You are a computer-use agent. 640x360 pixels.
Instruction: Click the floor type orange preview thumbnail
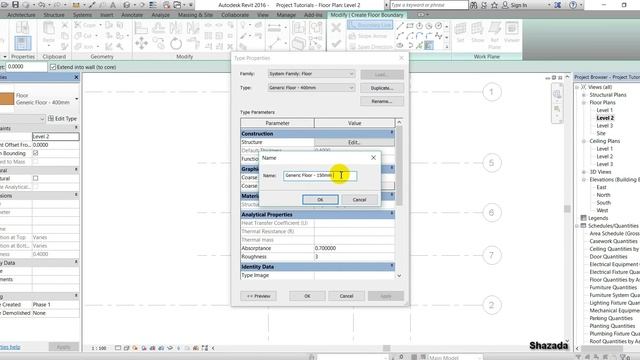tap(7, 99)
